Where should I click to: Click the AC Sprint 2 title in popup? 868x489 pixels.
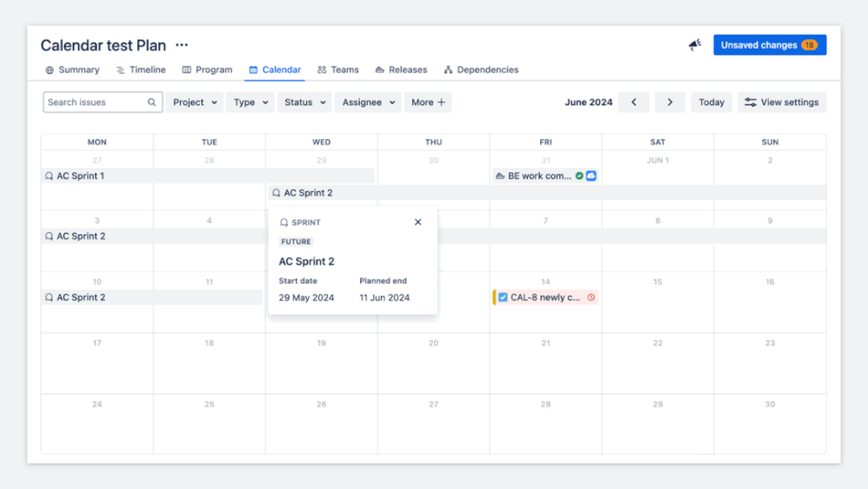click(307, 261)
